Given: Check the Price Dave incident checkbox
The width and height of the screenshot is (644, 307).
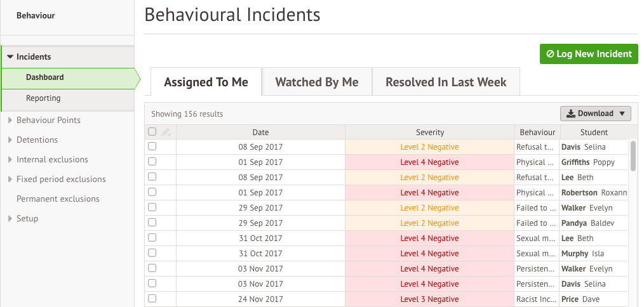Looking at the screenshot, I should point(152,298).
